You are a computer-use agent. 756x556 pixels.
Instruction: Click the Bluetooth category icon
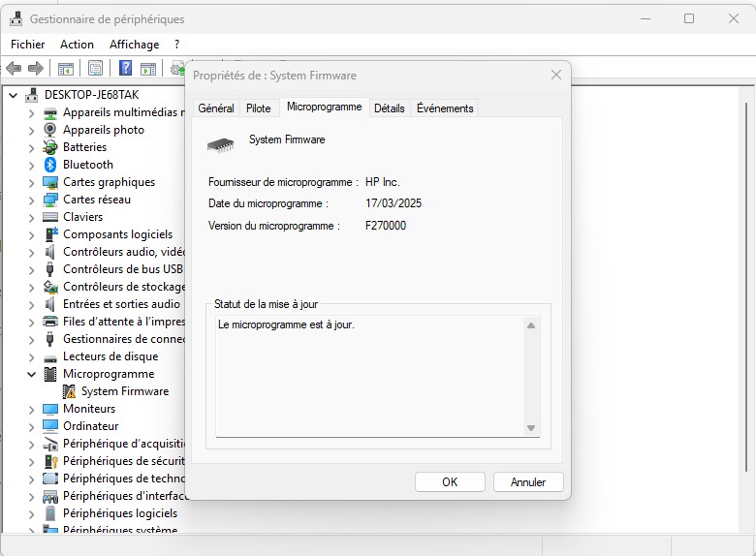pyautogui.click(x=50, y=165)
